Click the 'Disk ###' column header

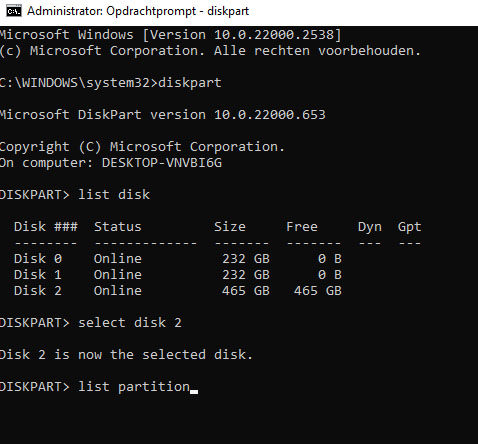(46, 227)
